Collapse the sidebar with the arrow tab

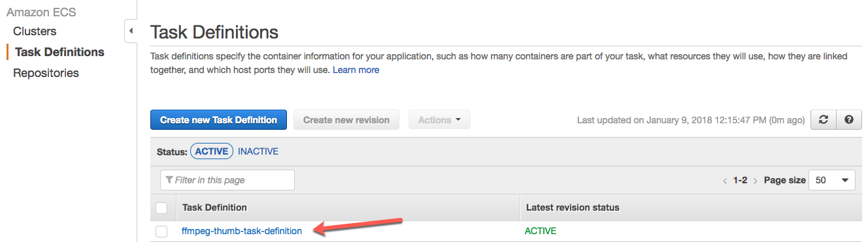pyautogui.click(x=131, y=31)
